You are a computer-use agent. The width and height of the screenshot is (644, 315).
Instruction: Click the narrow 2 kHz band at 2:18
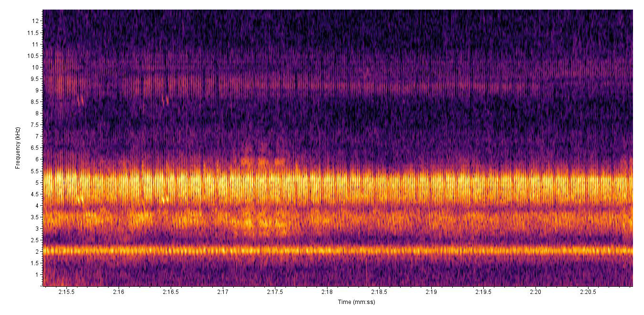coord(327,250)
